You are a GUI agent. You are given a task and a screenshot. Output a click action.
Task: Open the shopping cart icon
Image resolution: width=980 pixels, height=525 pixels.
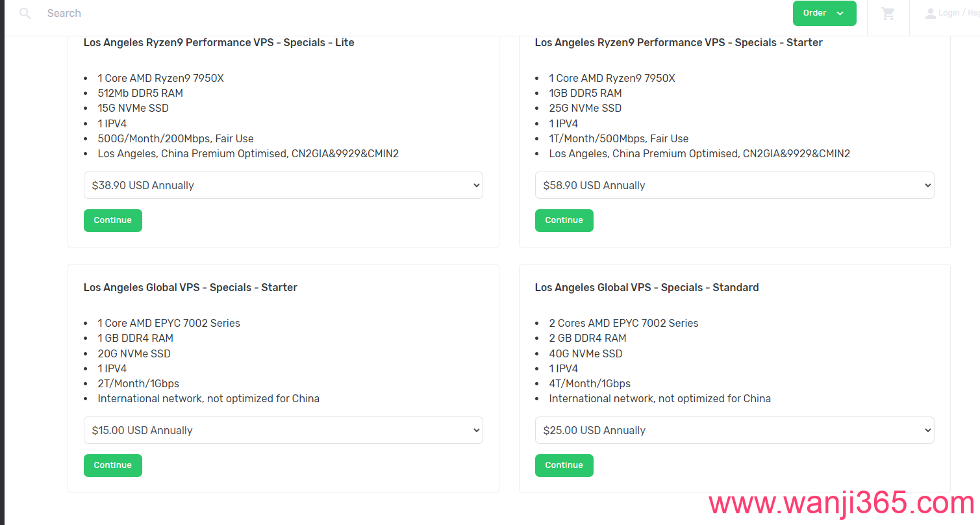[x=888, y=13]
